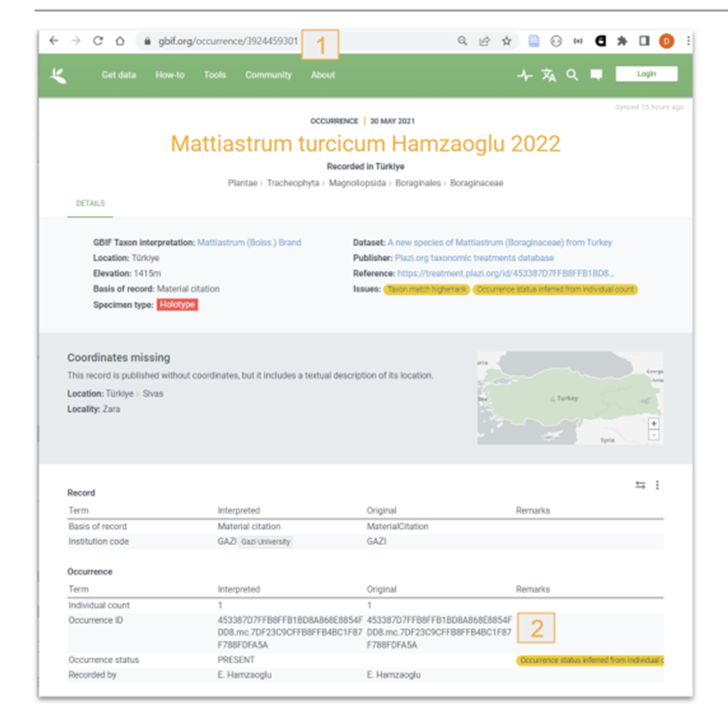Open the blue document extension icon
Viewport: 728px width, 706px height.
(x=534, y=41)
